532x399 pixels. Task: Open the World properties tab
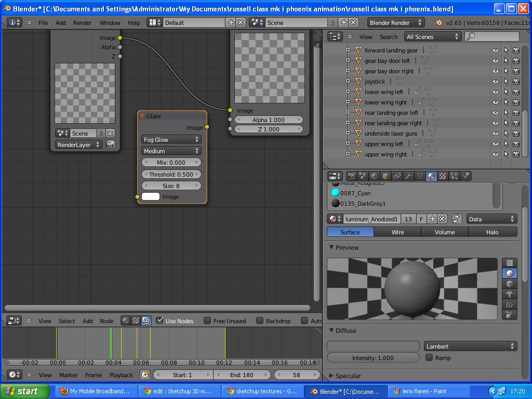tap(374, 176)
